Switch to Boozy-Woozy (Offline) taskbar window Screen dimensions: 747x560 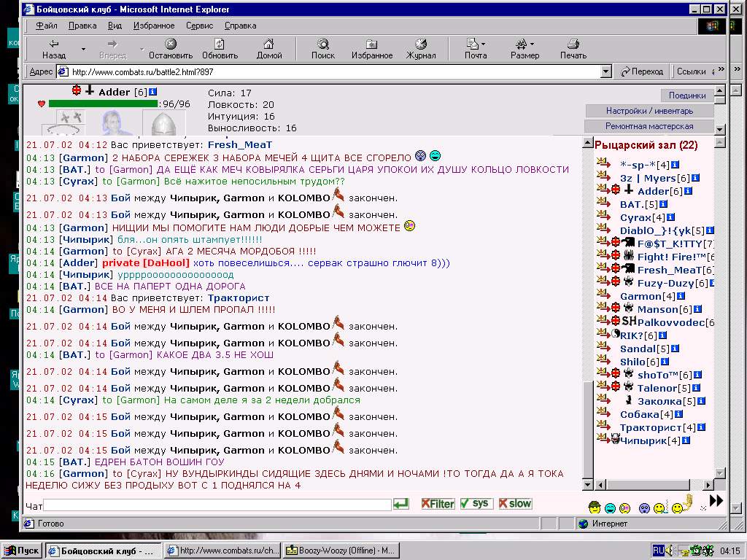pyautogui.click(x=341, y=551)
